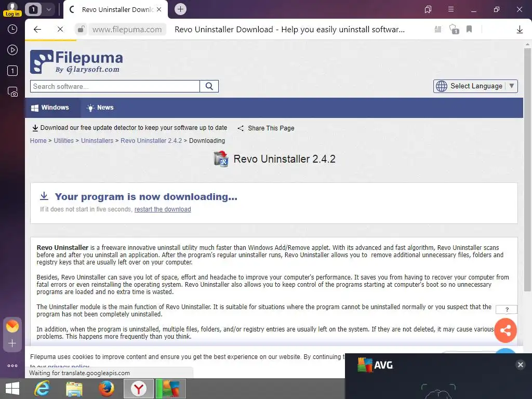Bookmark this page with the bookmark icon
Viewport: 532px width, 399px height.
point(469,29)
